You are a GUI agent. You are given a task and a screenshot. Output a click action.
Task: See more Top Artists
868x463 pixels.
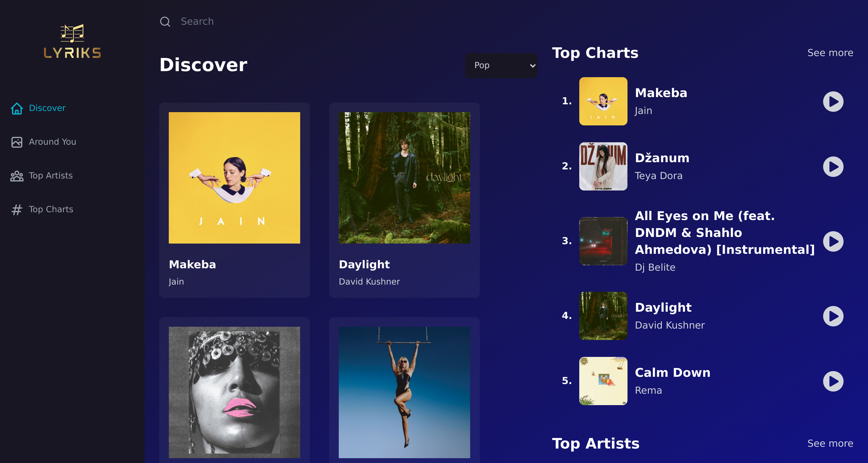830,443
